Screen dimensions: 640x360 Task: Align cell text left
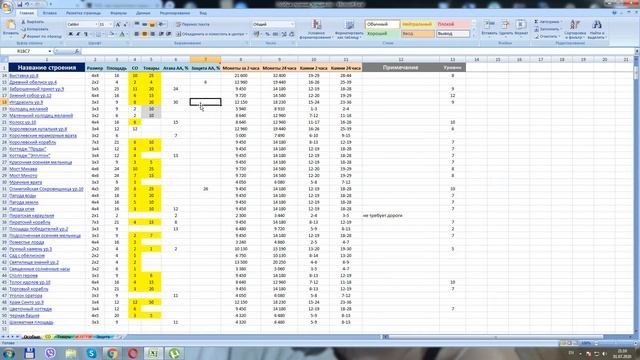pyautogui.click(x=137, y=34)
